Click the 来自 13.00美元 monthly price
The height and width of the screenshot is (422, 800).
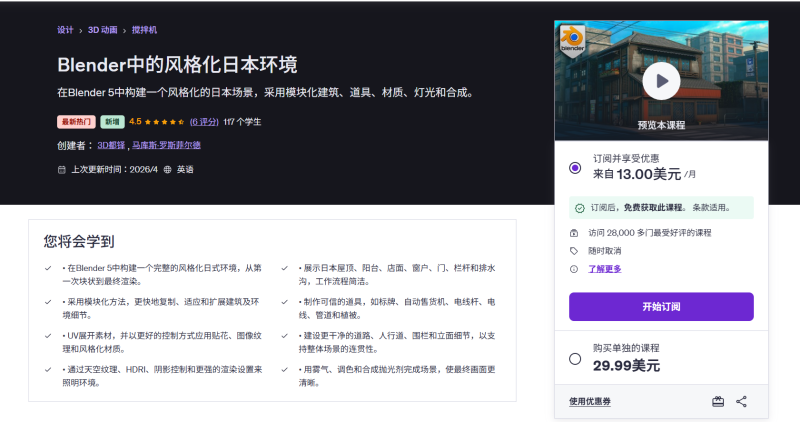coord(644,175)
